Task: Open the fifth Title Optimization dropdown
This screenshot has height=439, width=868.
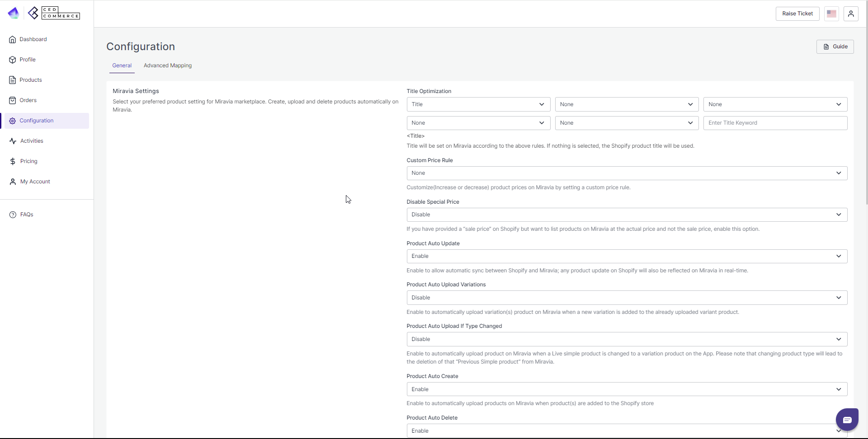Action: [627, 123]
